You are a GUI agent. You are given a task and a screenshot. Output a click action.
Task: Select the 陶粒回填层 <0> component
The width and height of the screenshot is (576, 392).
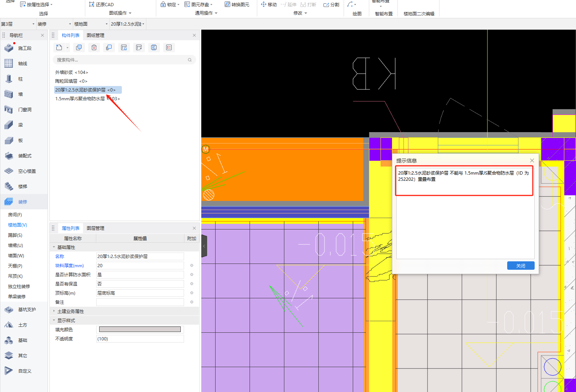point(71,81)
